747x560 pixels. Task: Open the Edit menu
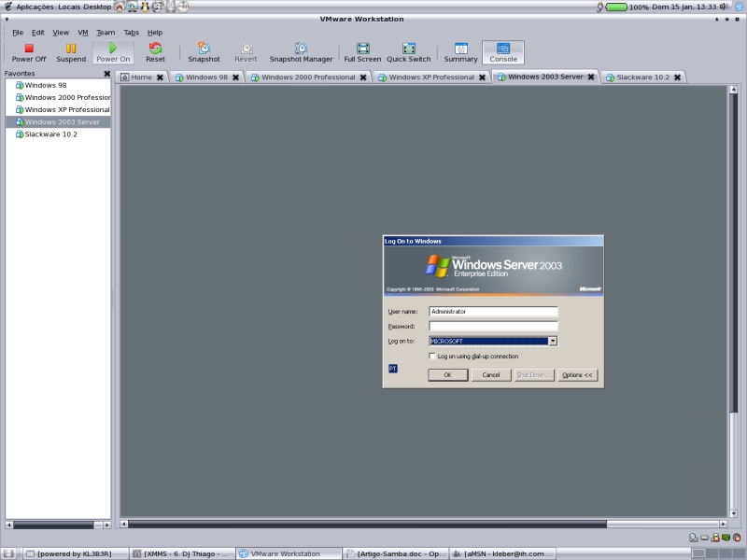point(37,33)
